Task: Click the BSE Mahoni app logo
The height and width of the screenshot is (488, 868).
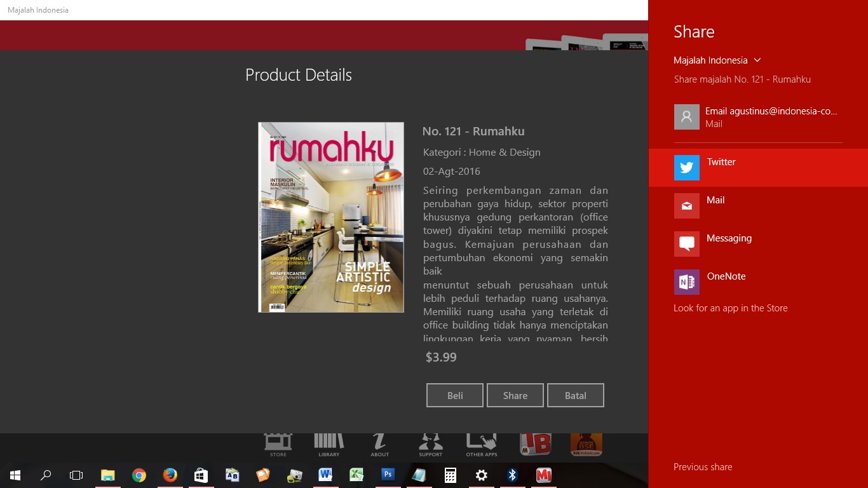Action: (587, 444)
